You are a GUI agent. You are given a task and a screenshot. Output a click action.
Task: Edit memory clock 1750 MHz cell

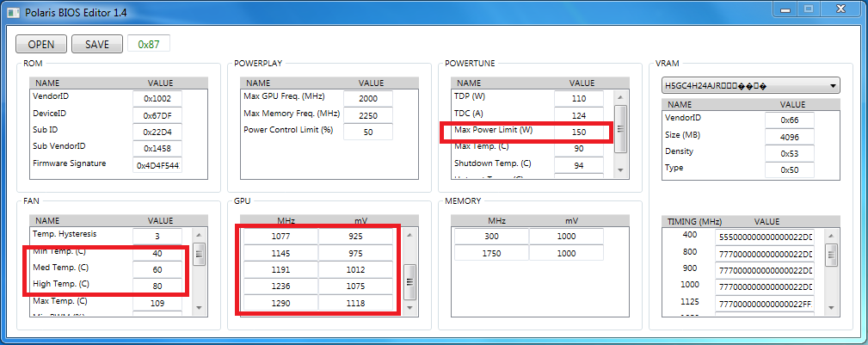tap(491, 253)
